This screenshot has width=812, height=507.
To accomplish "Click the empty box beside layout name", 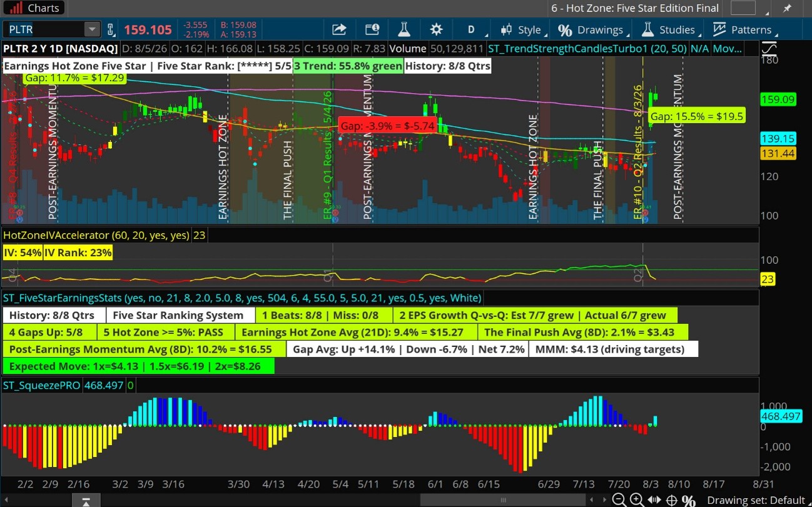I will (743, 8).
